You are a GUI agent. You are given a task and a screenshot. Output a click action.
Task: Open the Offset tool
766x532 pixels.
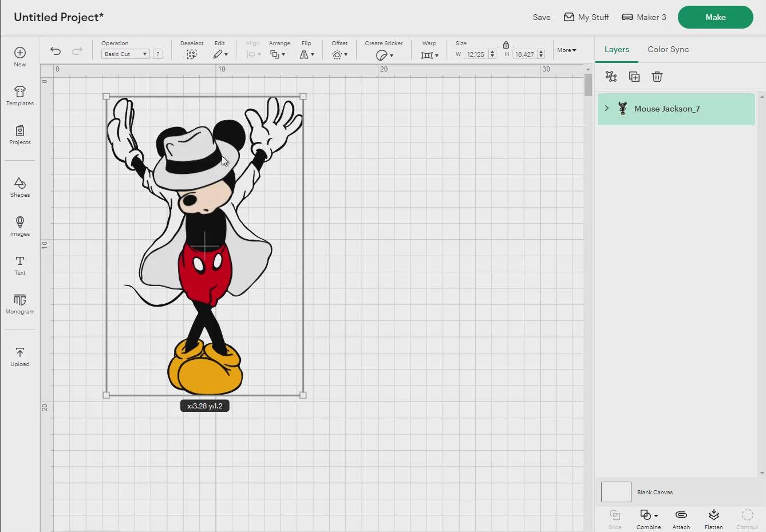tap(339, 54)
